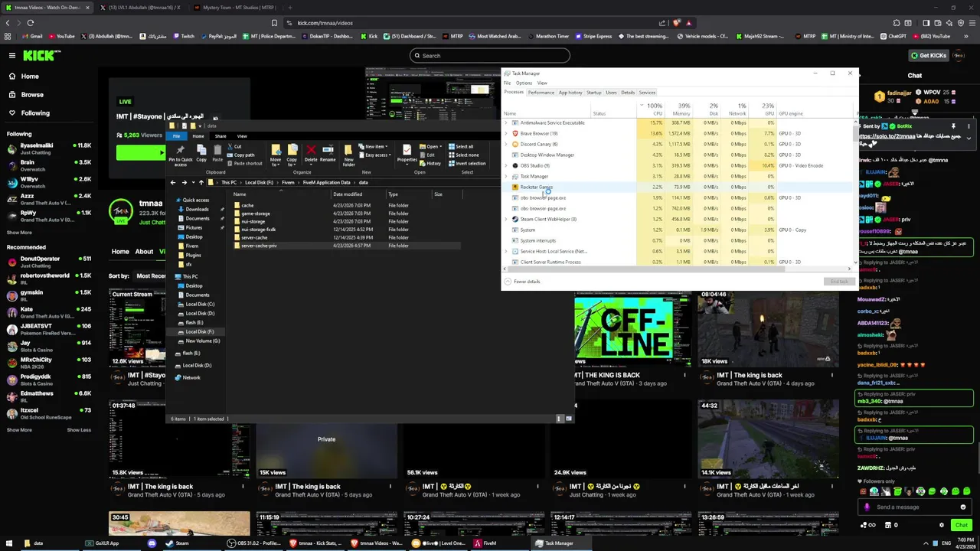This screenshot has height=551, width=980.
Task: Click green Chat send button
Action: pyautogui.click(x=962, y=525)
